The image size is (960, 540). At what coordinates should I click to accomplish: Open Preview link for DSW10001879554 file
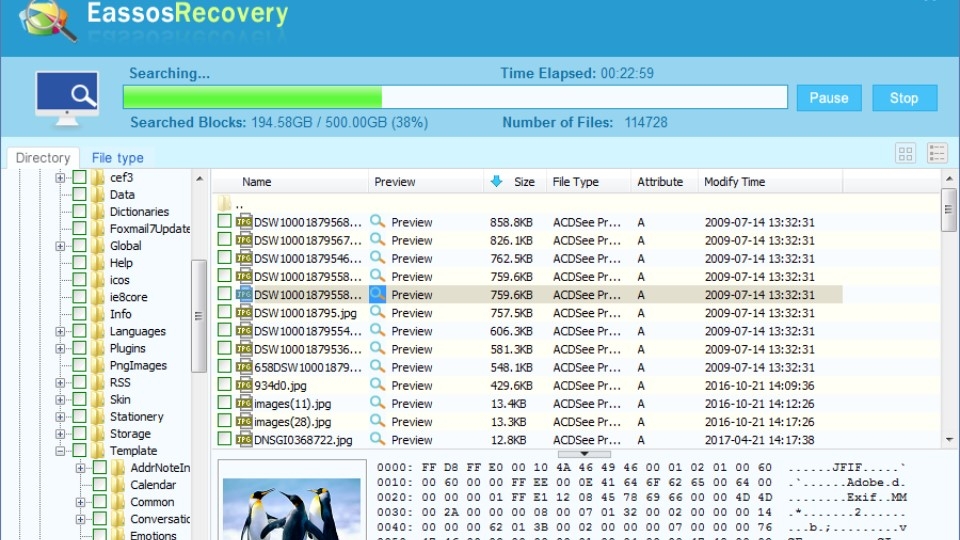pyautogui.click(x=411, y=331)
